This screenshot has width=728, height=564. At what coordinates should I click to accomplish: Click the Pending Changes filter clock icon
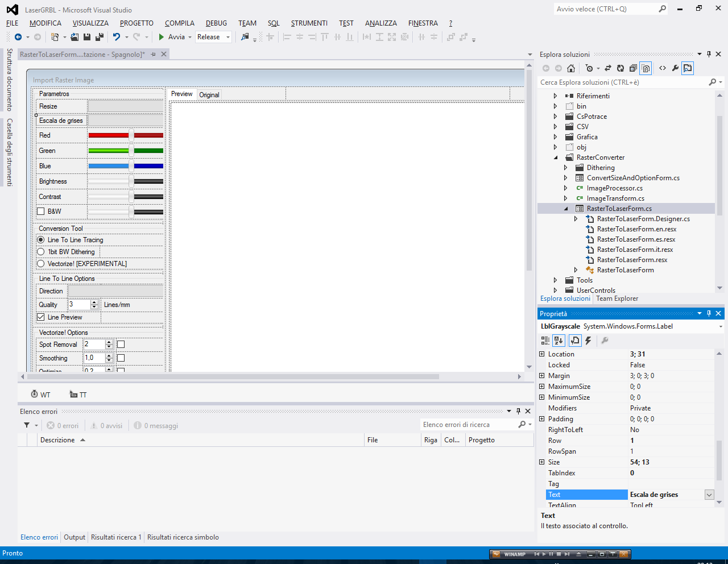tap(589, 68)
